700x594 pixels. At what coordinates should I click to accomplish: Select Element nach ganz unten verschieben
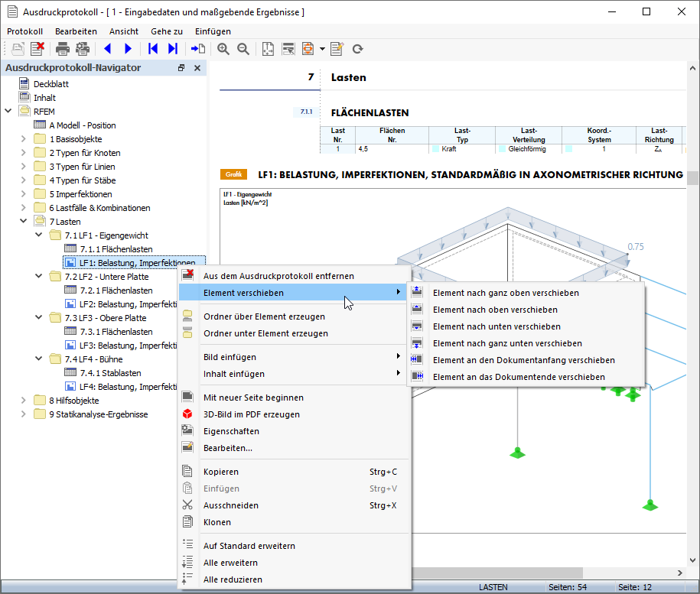click(526, 343)
